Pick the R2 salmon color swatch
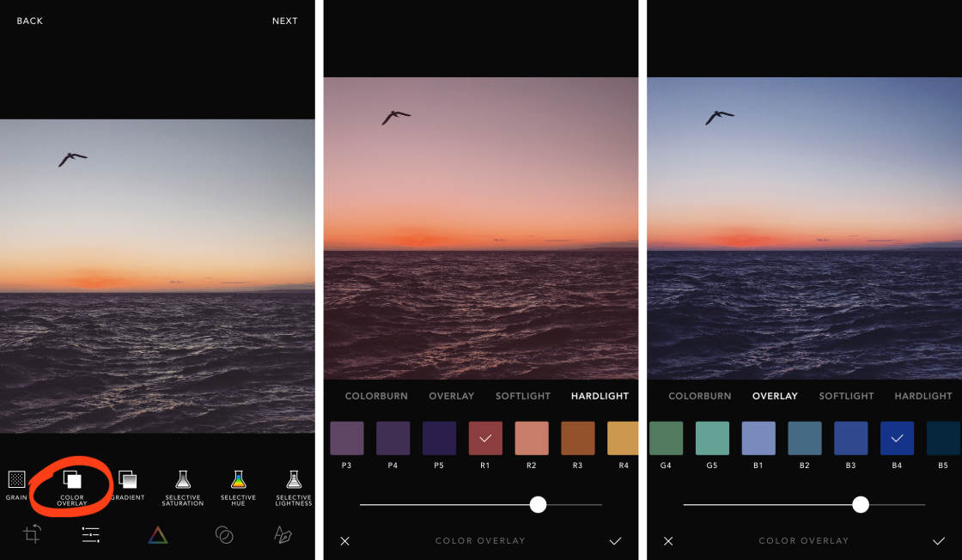The width and height of the screenshot is (962, 560). tap(532, 438)
